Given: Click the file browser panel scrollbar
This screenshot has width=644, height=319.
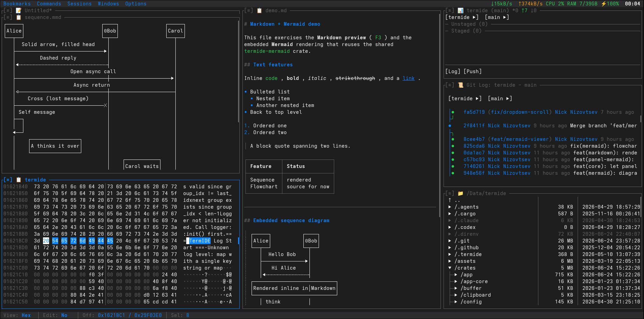Looking at the screenshot, I should click(x=641, y=207).
